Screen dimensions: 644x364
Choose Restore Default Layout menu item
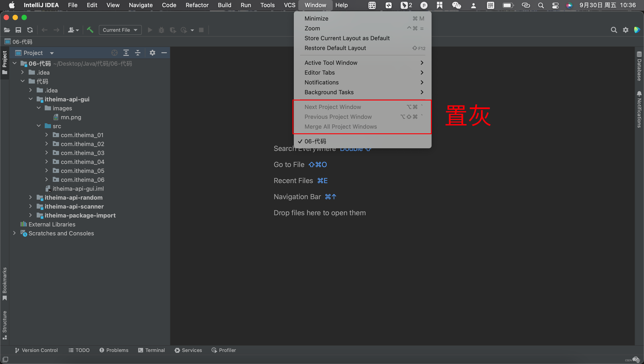335,48
